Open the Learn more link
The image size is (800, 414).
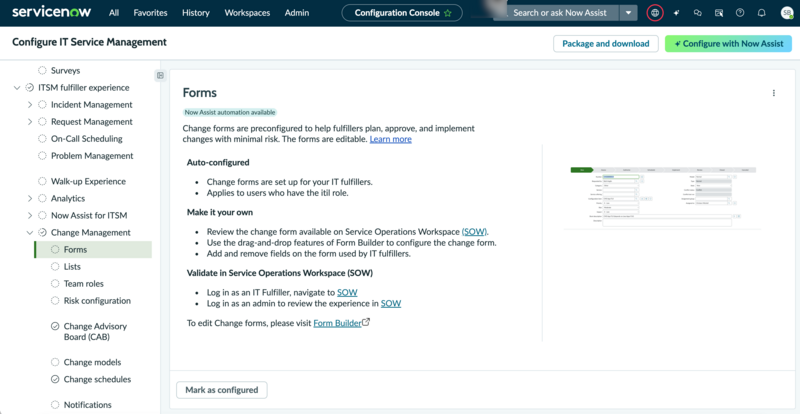(391, 139)
